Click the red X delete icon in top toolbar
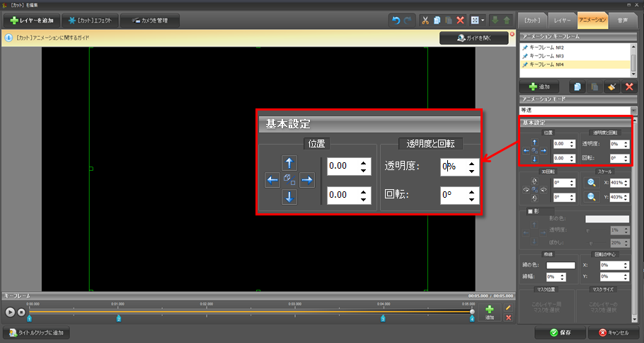Viewport: 644px width, 343px height. pyautogui.click(x=461, y=21)
